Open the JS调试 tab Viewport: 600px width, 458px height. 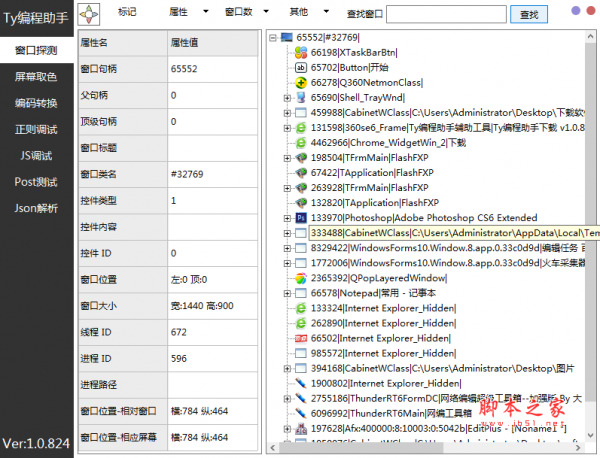point(37,156)
